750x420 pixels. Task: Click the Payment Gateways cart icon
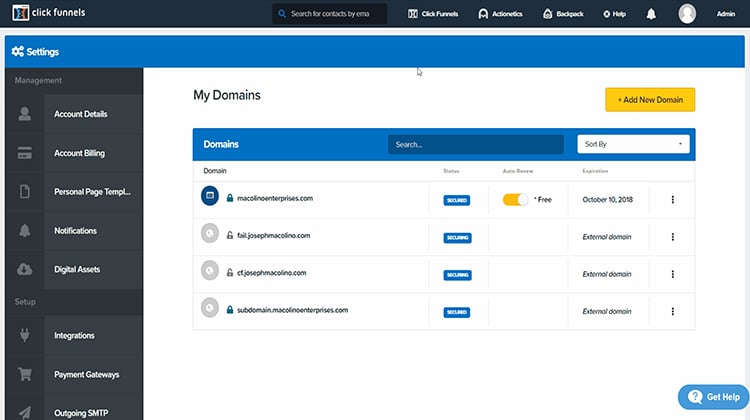coord(24,374)
